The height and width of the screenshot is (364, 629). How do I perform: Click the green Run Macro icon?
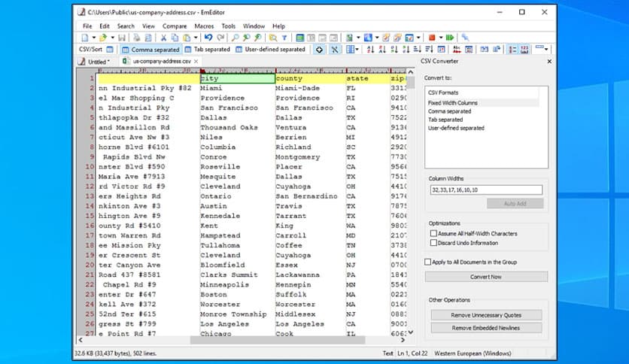coord(449,38)
